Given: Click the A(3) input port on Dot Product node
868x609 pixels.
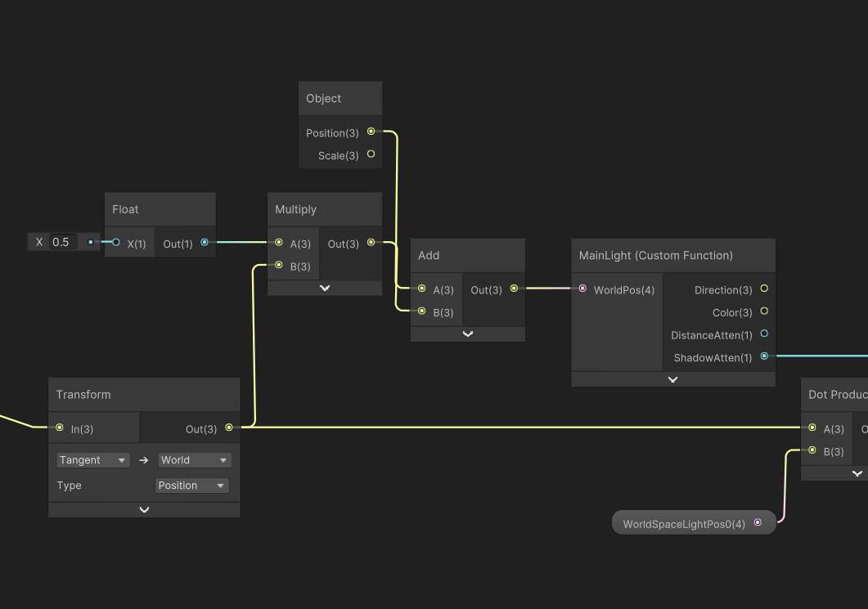Looking at the screenshot, I should (812, 428).
